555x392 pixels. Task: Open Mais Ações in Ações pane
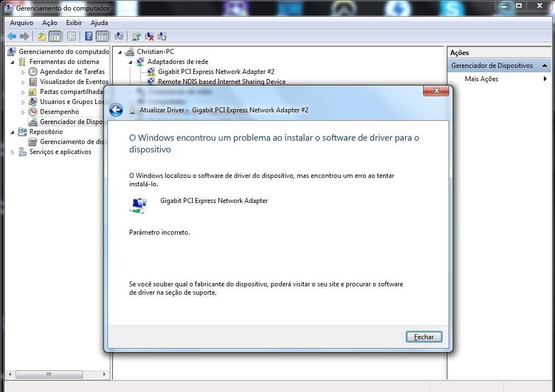click(482, 79)
